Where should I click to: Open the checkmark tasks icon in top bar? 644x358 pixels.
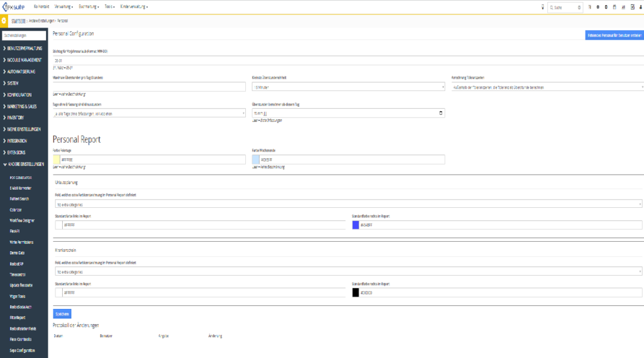click(633, 7)
